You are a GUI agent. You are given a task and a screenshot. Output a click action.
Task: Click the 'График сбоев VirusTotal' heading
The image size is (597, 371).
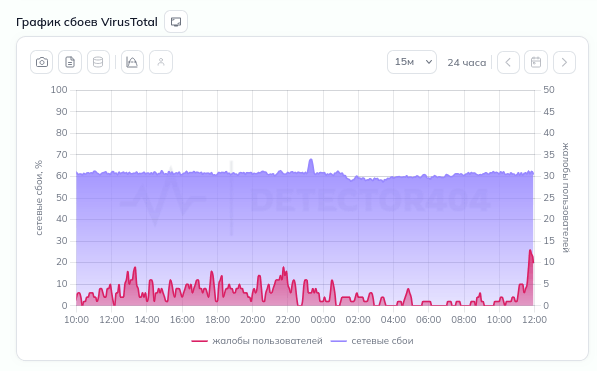point(87,22)
